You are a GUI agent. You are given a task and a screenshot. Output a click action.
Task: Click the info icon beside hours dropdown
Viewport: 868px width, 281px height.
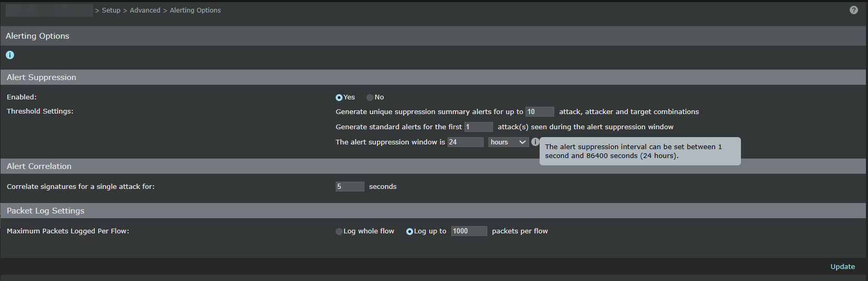[535, 142]
